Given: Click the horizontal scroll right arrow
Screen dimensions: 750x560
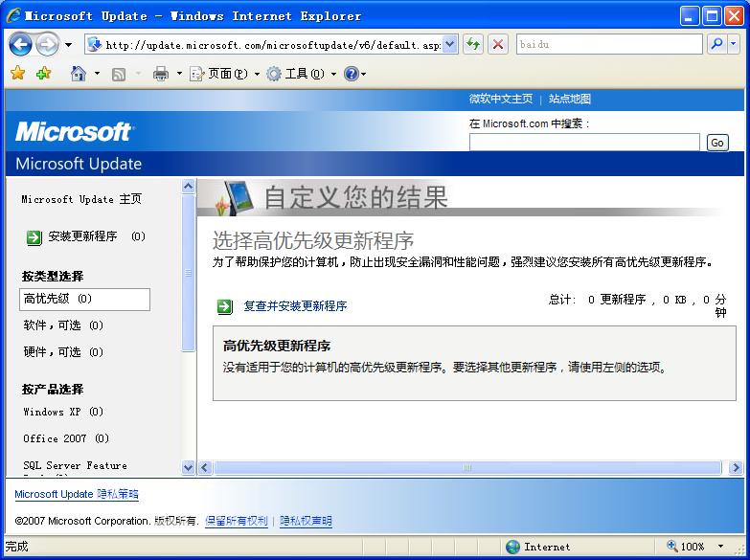Looking at the screenshot, I should pos(736,468).
